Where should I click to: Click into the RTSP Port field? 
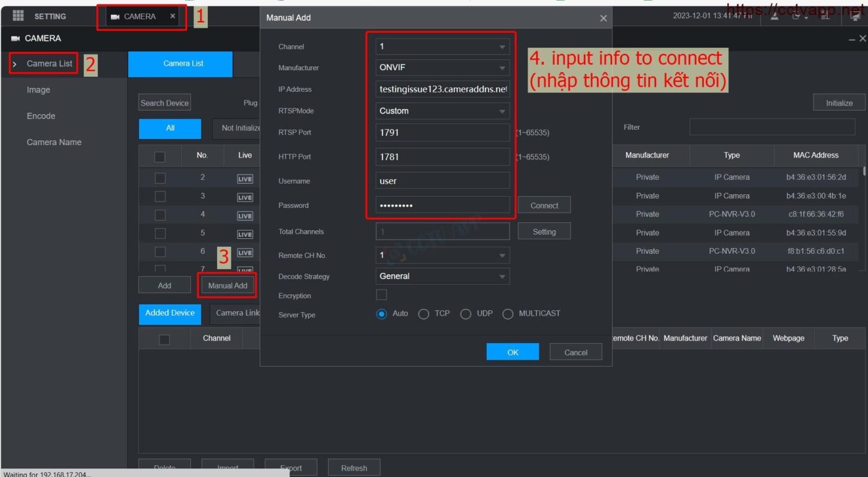(x=443, y=133)
